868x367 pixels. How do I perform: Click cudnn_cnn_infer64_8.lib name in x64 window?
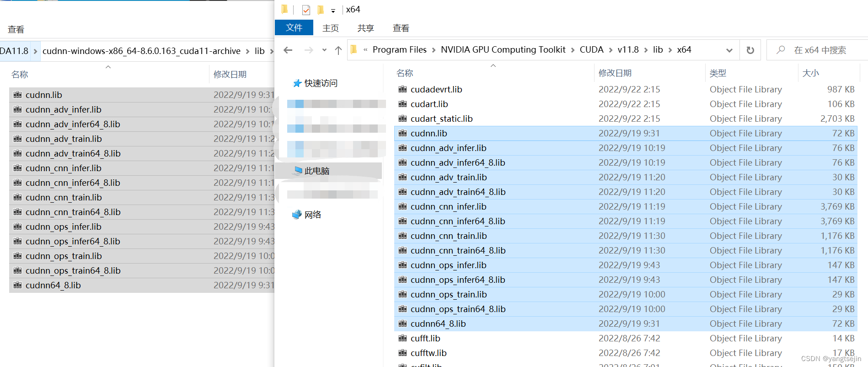[458, 221]
